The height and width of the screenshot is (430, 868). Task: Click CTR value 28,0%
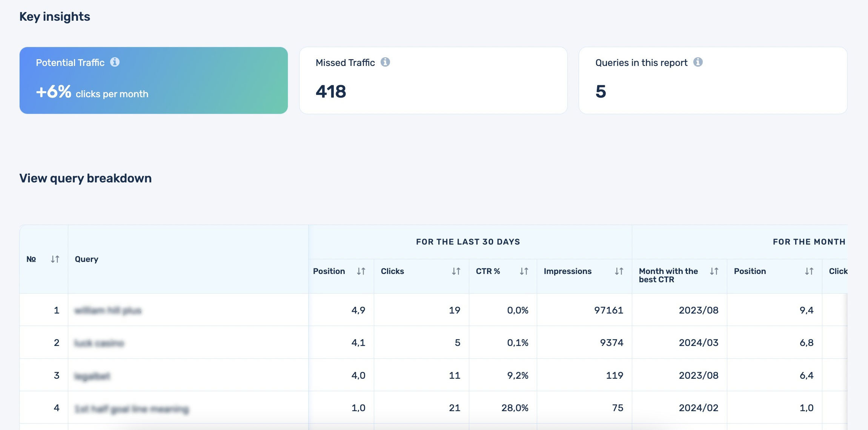[515, 408]
